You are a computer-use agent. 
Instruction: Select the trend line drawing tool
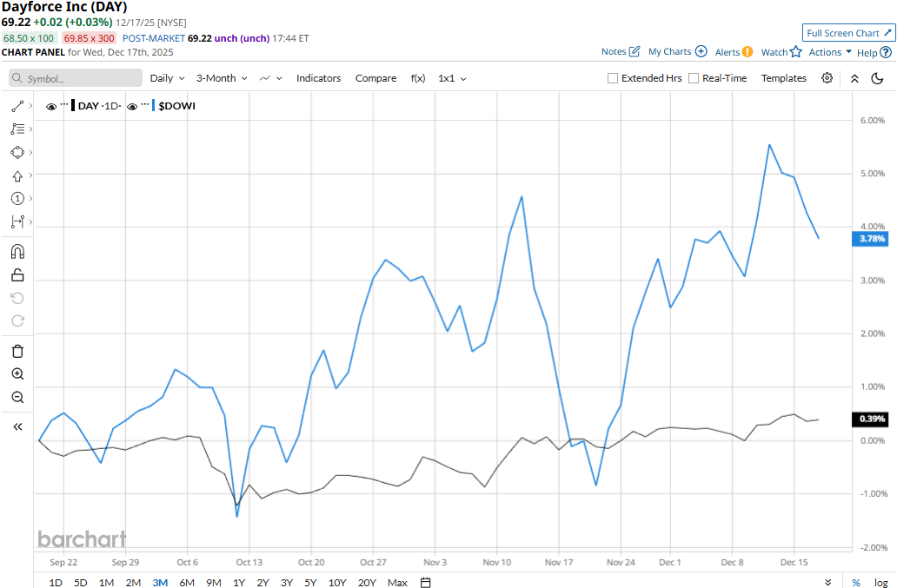17,106
